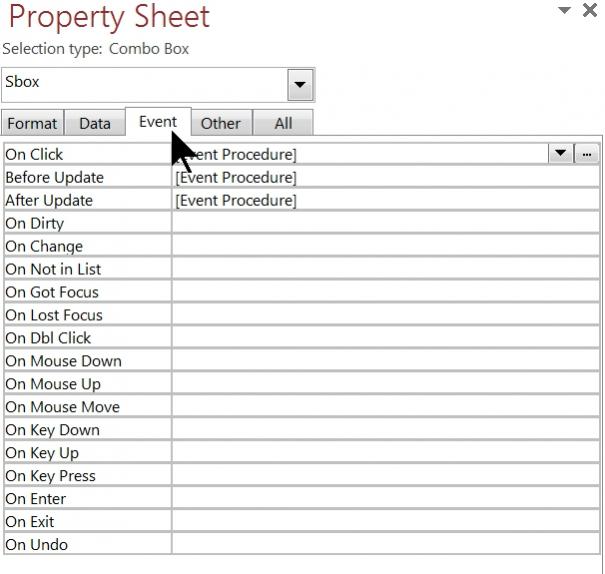Select the Event tab
Screen dimensions: 605x574
tap(157, 122)
